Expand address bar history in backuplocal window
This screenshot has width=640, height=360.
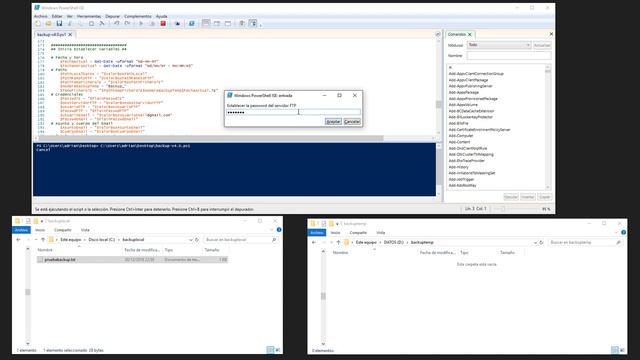point(191,240)
